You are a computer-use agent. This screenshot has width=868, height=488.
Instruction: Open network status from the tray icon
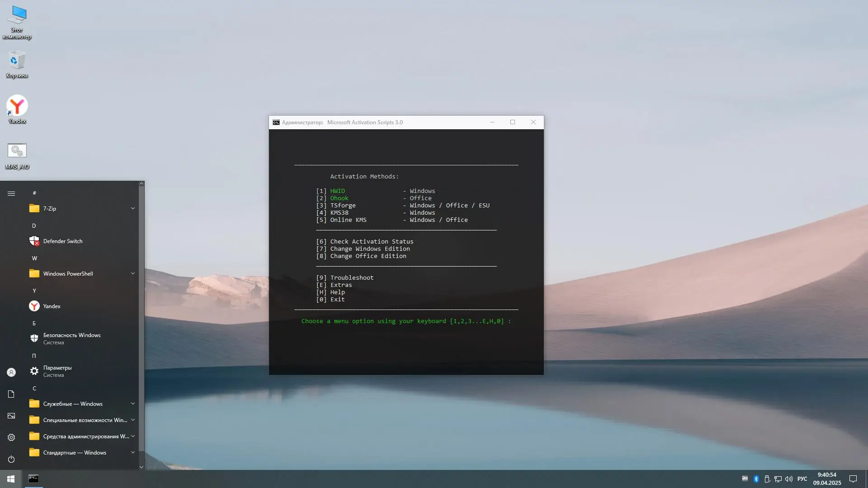click(778, 479)
